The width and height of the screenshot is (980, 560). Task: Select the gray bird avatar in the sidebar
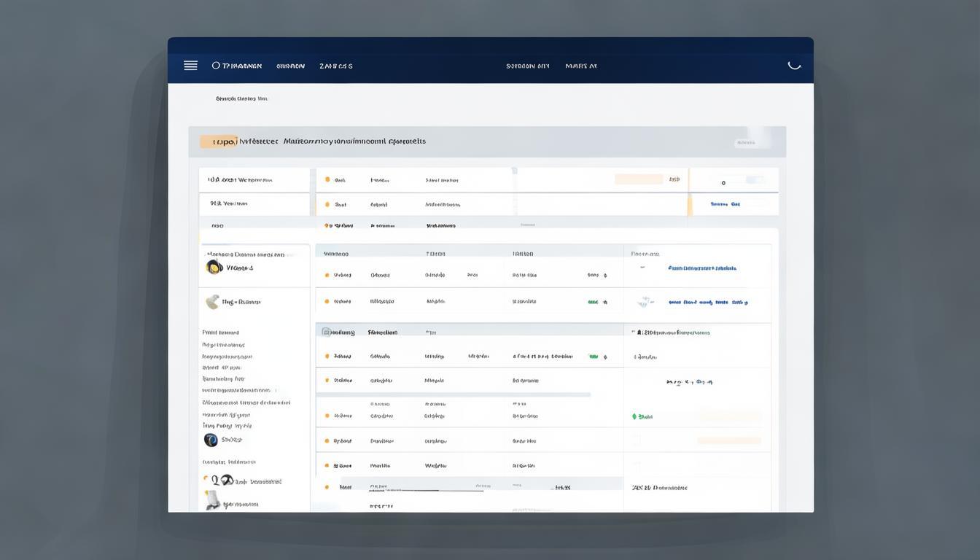212,301
